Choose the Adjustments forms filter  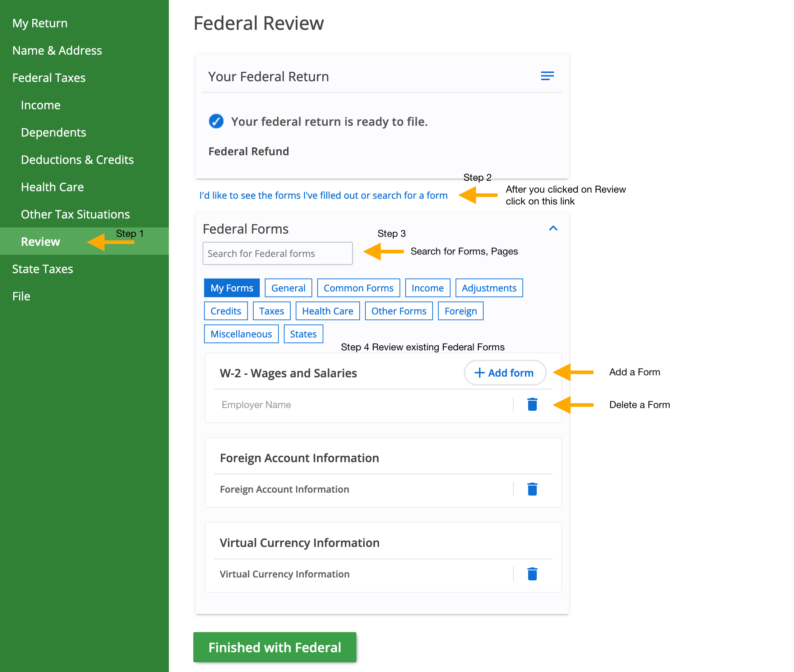[489, 288]
